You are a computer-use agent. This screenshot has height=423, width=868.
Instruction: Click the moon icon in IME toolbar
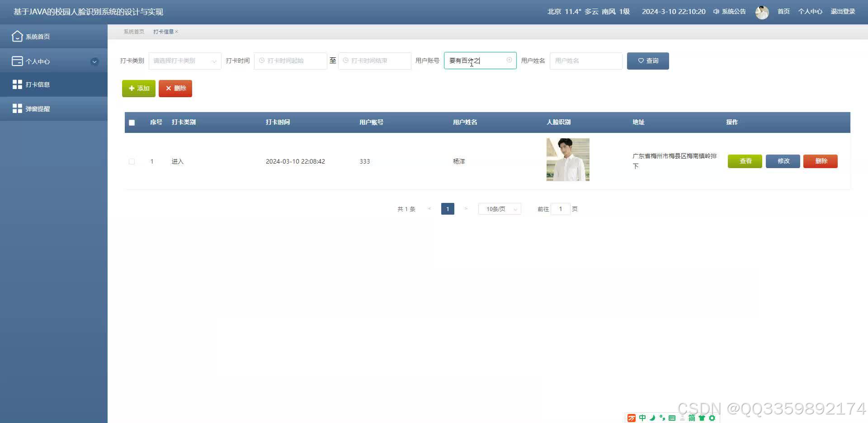[x=652, y=418]
